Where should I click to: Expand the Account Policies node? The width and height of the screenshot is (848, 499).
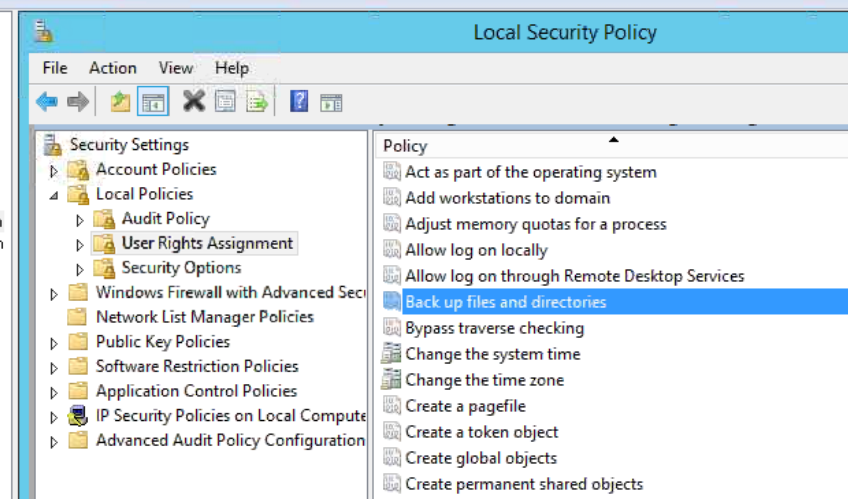coord(54,171)
